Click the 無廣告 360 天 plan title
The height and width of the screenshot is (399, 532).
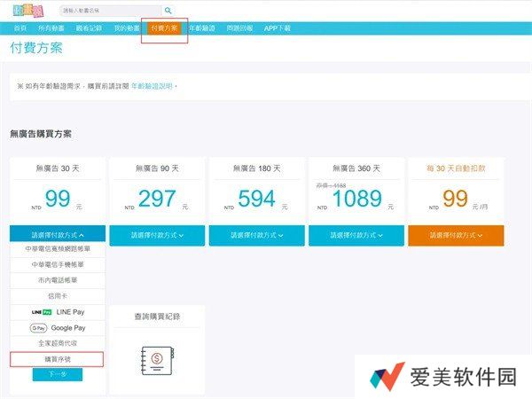point(356,168)
